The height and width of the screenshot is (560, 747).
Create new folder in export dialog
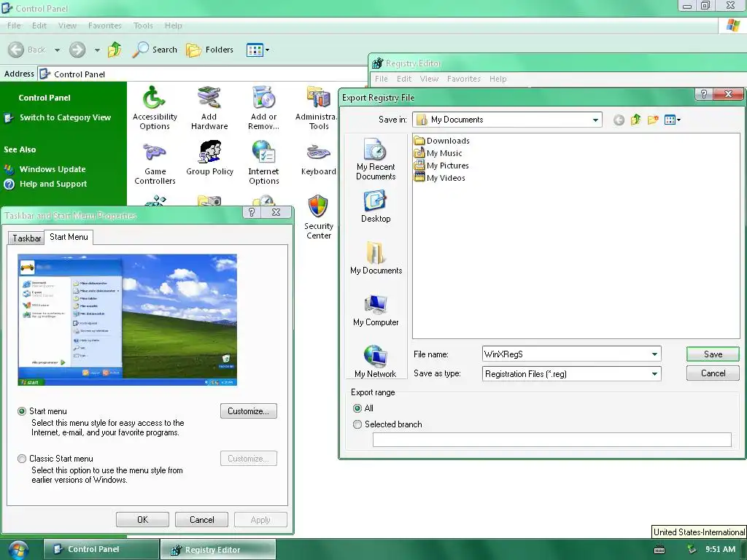(653, 120)
